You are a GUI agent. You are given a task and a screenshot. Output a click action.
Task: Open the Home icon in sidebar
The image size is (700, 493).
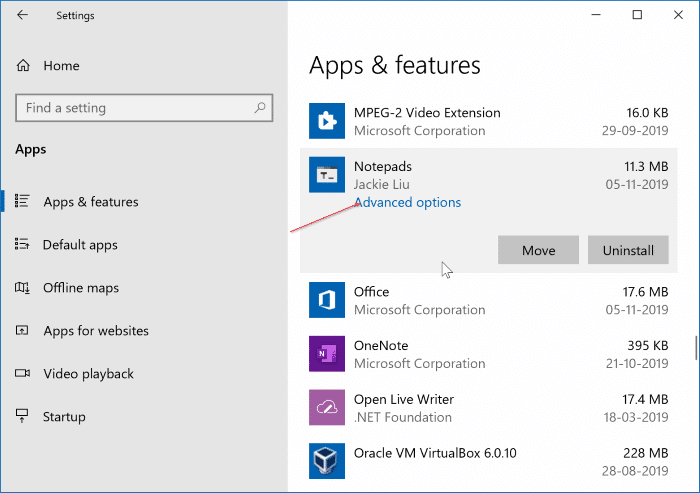click(23, 66)
